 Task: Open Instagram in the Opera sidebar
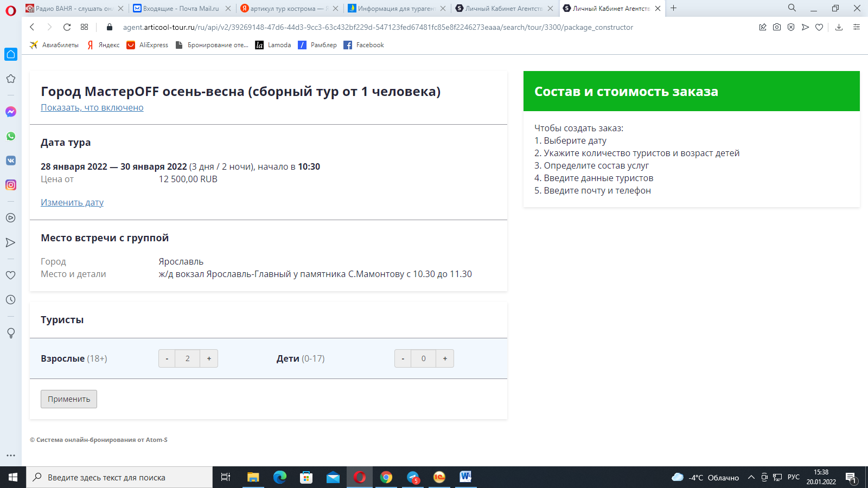(11, 185)
